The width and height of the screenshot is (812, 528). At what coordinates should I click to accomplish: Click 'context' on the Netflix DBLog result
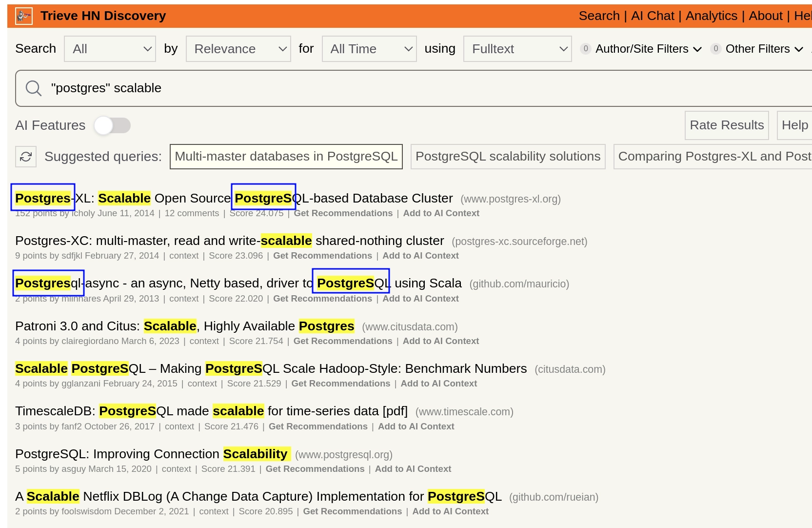(x=214, y=511)
